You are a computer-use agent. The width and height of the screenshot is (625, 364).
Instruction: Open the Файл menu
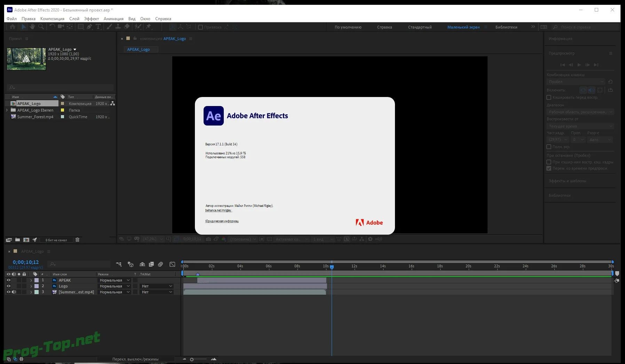(x=11, y=19)
